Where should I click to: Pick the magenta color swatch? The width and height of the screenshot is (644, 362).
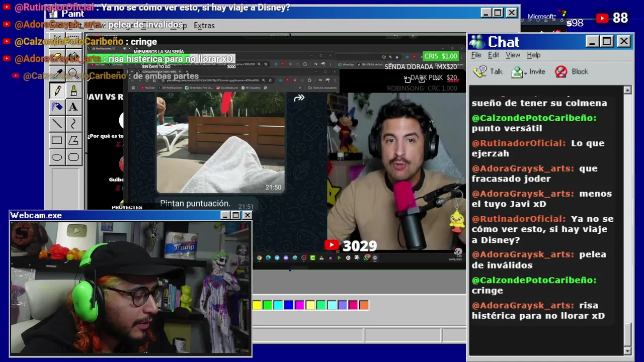pos(300,305)
